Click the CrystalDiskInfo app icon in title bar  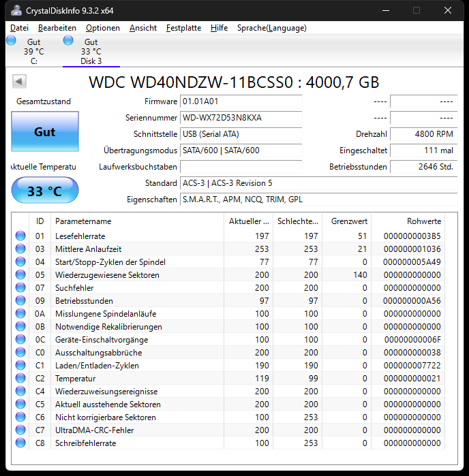[16, 10]
